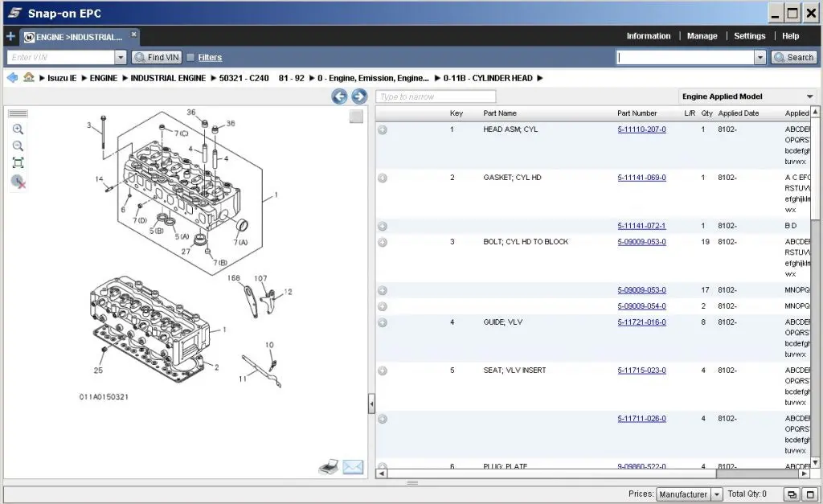Close the ENGINE >INDUSTRIAL tab
Viewport: 823px width, 504px height.
[134, 34]
